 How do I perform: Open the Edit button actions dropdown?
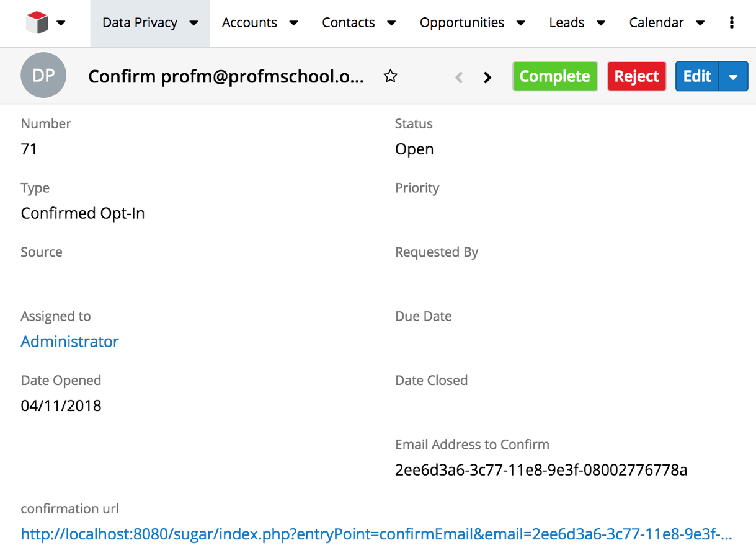point(734,77)
